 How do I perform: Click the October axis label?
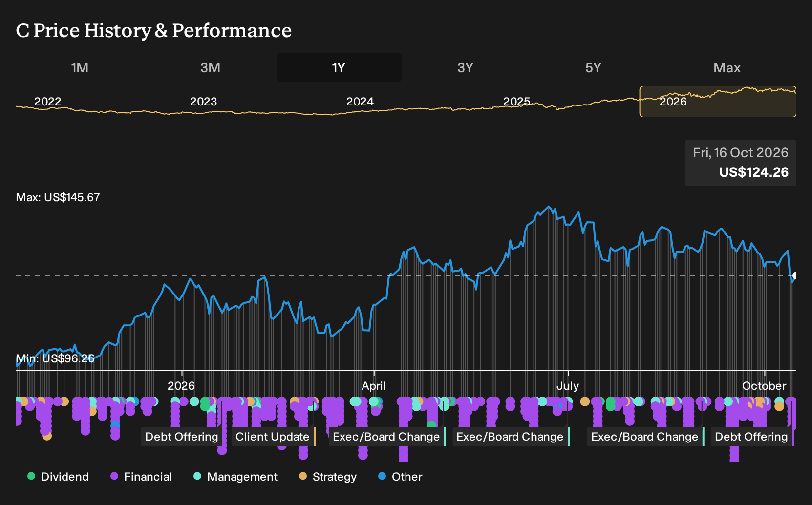[x=764, y=386]
